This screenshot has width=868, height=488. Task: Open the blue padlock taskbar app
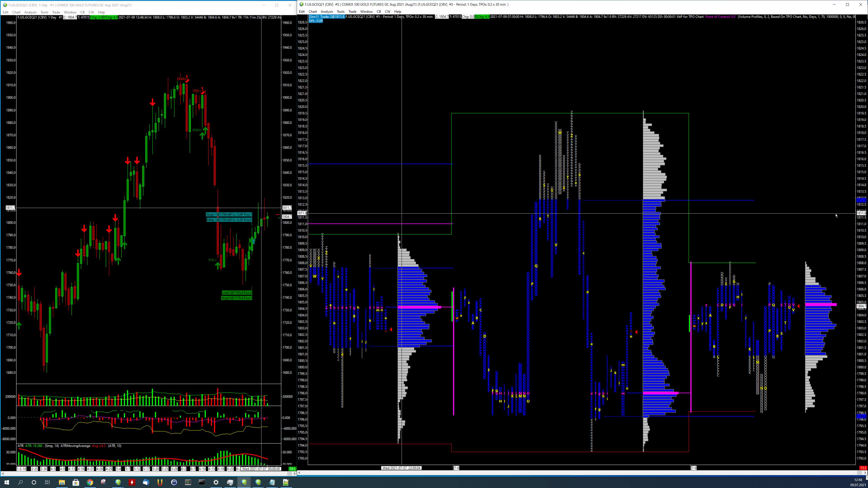(174, 482)
